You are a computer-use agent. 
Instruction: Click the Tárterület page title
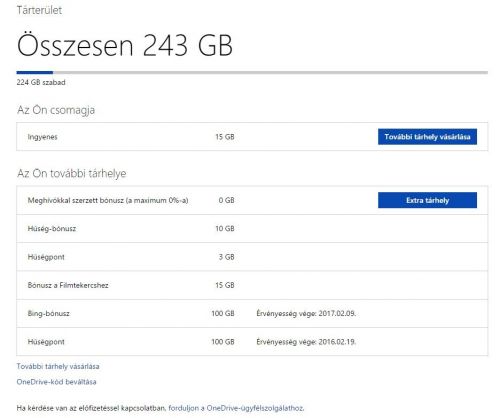[x=39, y=10]
